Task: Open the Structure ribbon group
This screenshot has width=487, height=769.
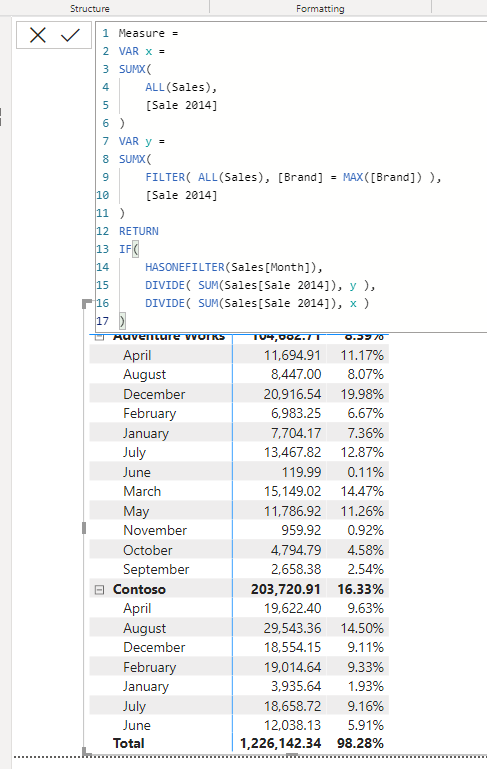Action: [x=90, y=8]
